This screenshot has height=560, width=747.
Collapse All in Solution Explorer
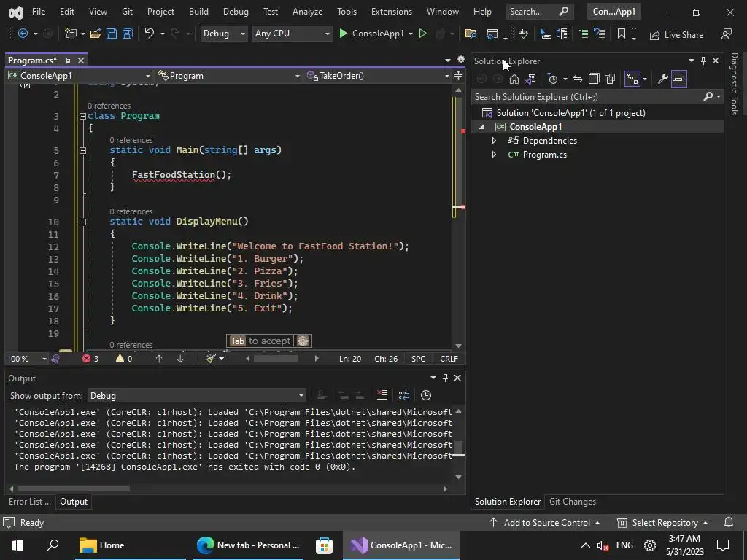594,79
